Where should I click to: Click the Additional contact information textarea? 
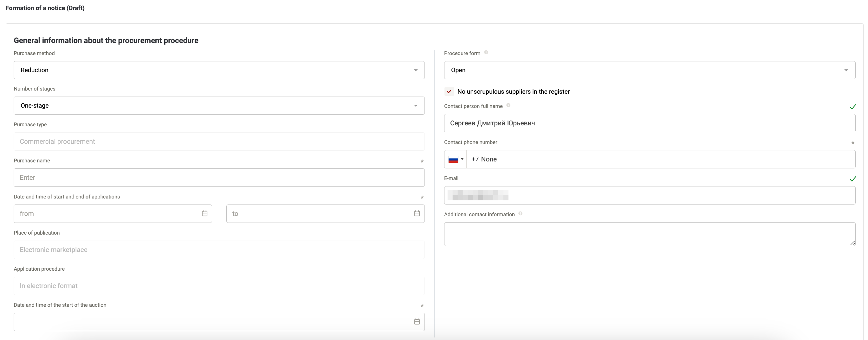tap(650, 234)
